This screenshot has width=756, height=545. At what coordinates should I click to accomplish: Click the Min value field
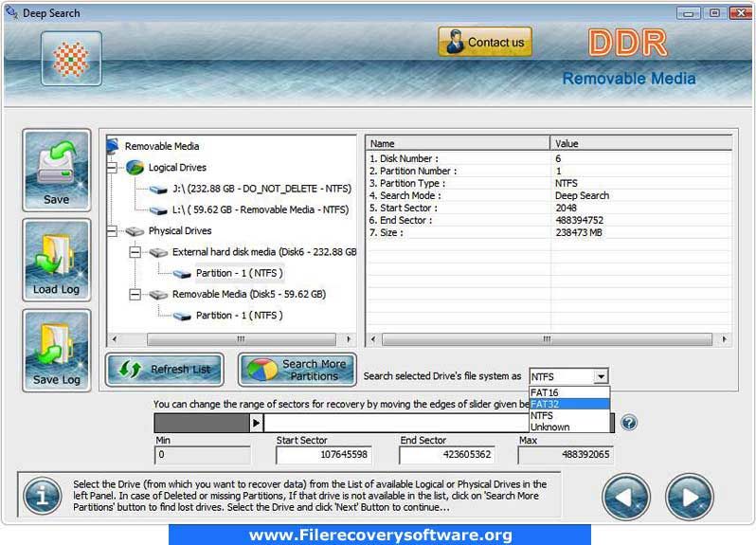coord(203,455)
